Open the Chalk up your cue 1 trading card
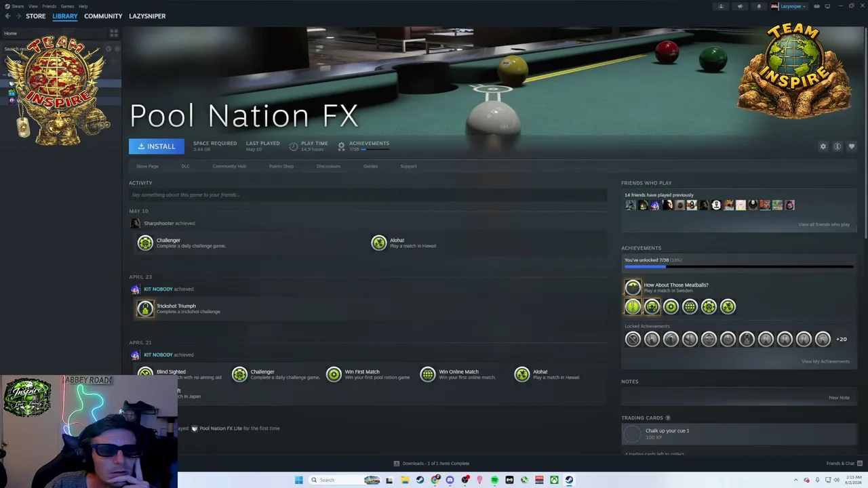 (738, 434)
